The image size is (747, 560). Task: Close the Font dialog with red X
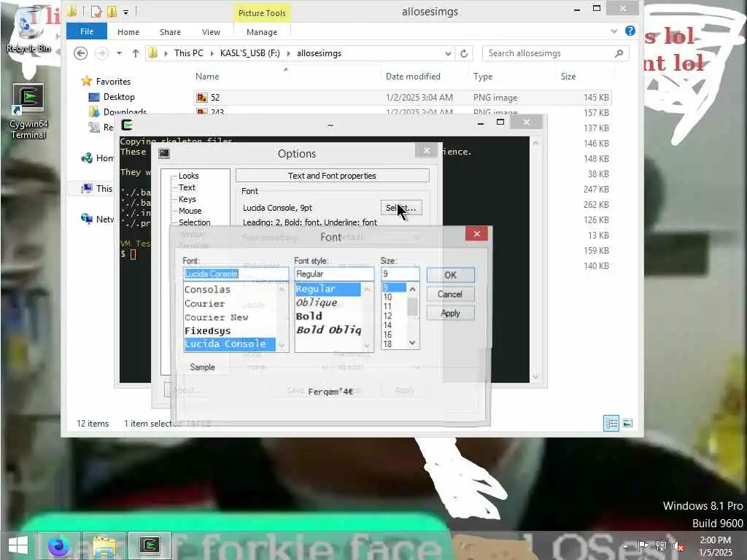(476, 233)
